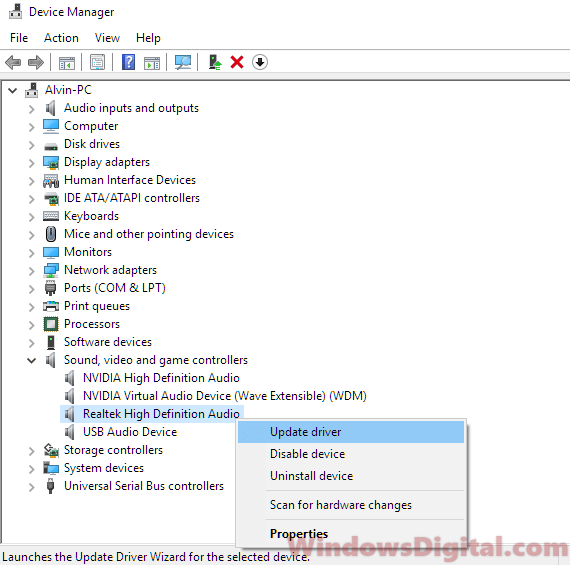This screenshot has width=570, height=565.
Task: Expand Audio inputs and outputs chevron
Action: point(32,109)
